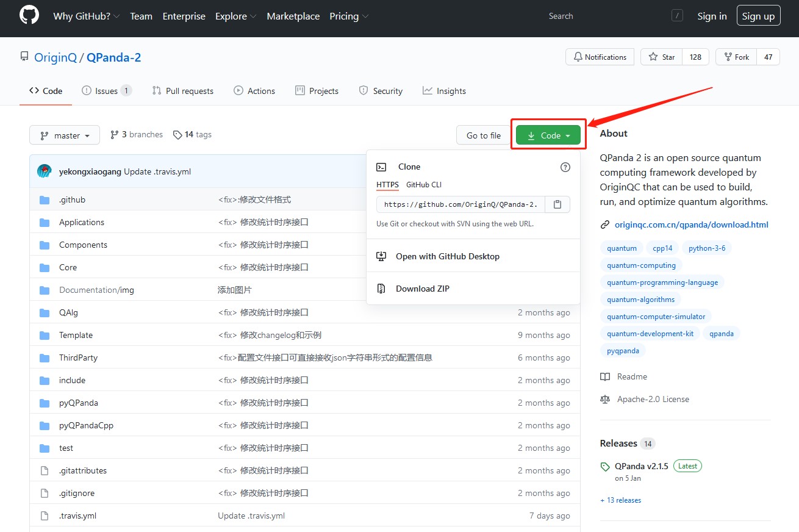Click the Readme book icon
Image resolution: width=799 pixels, height=532 pixels.
(605, 377)
